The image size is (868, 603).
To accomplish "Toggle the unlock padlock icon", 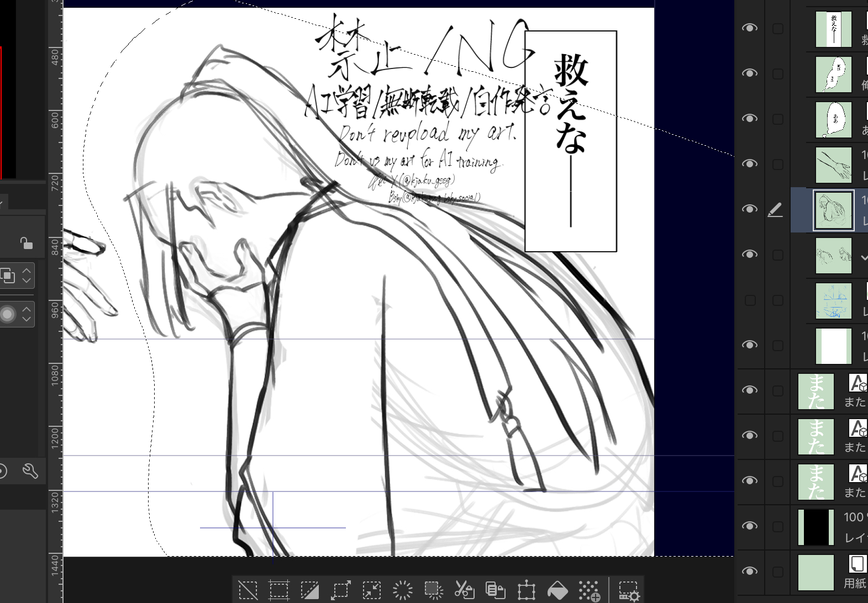I will tap(25, 243).
